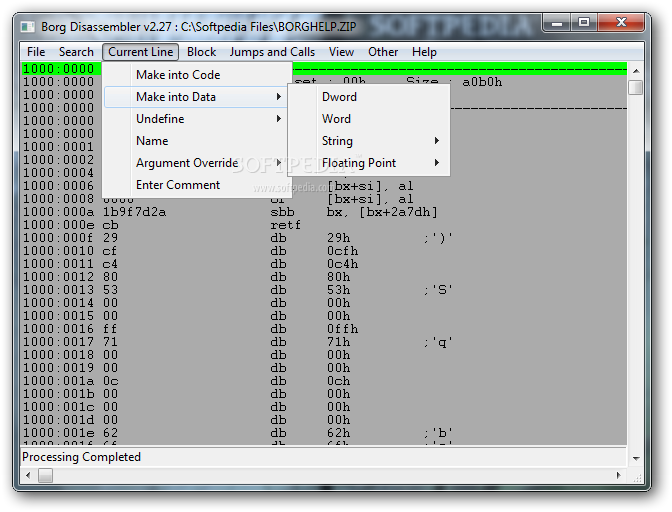Select the line at 1000:001c db 00h
672x512 pixels.
[x=324, y=407]
